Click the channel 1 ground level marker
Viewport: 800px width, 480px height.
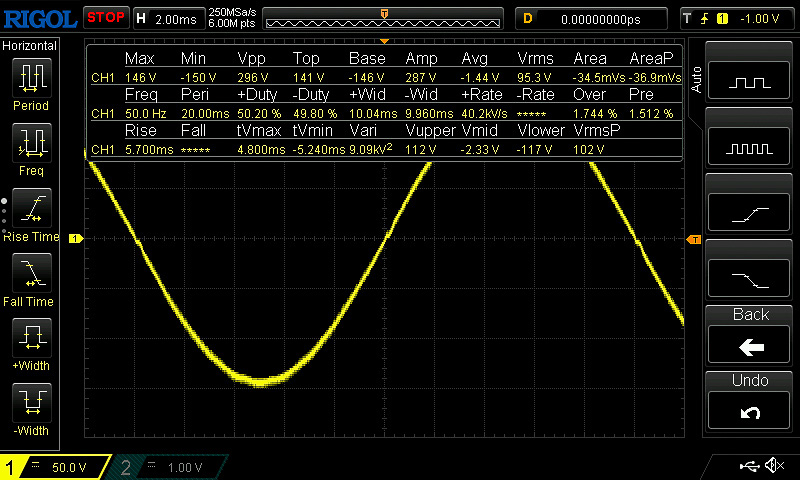click(x=76, y=238)
